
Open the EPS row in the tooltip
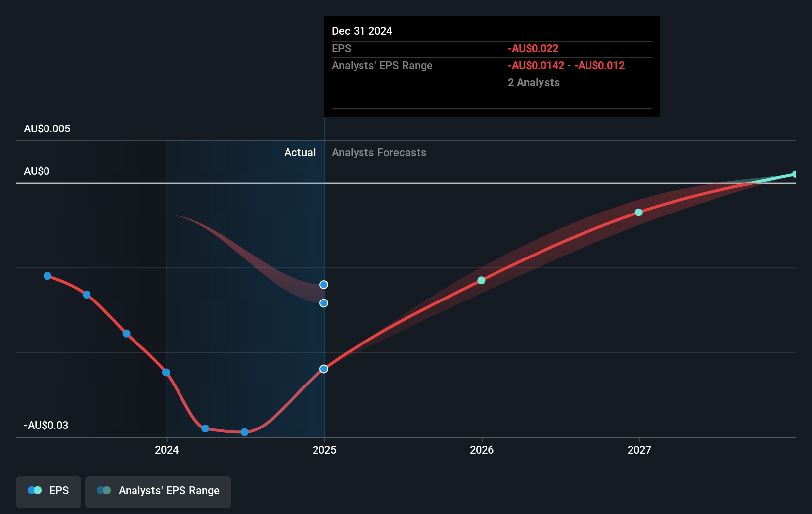click(342, 48)
